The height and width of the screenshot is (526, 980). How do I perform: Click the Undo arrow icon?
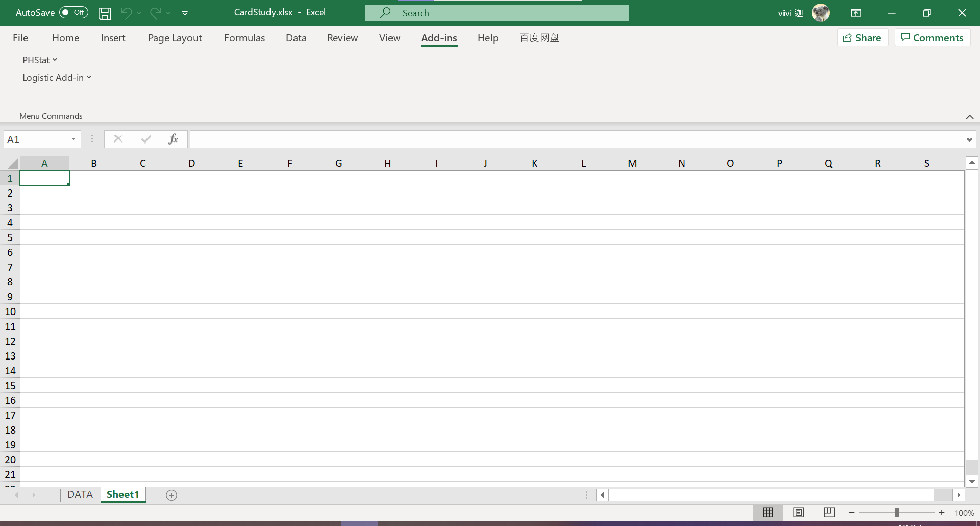(126, 13)
